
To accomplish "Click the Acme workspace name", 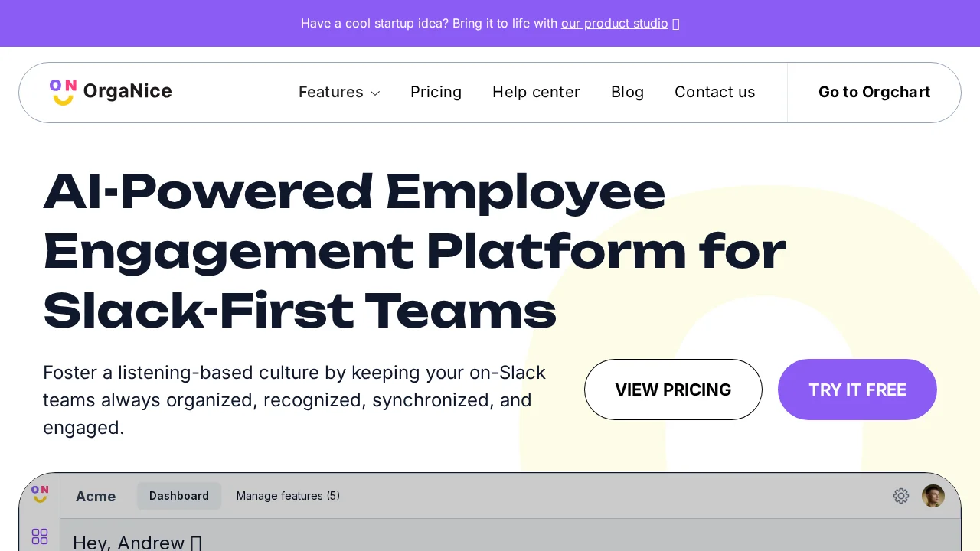I will pos(96,497).
